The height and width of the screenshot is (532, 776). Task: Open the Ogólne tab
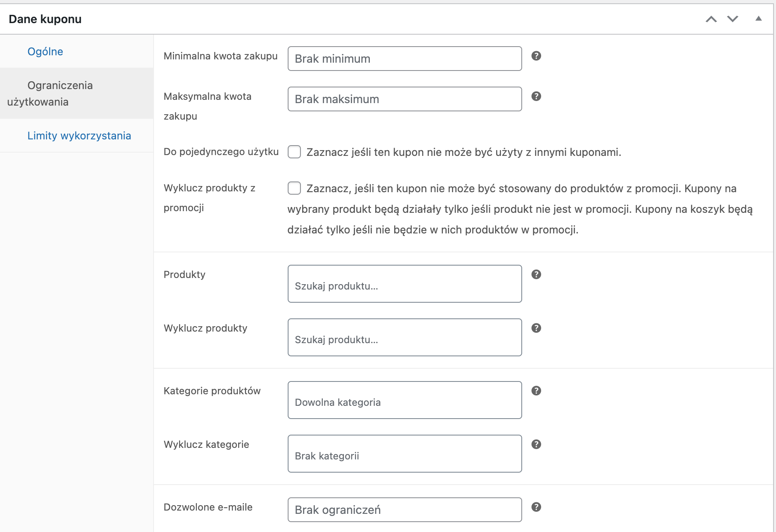(x=45, y=52)
